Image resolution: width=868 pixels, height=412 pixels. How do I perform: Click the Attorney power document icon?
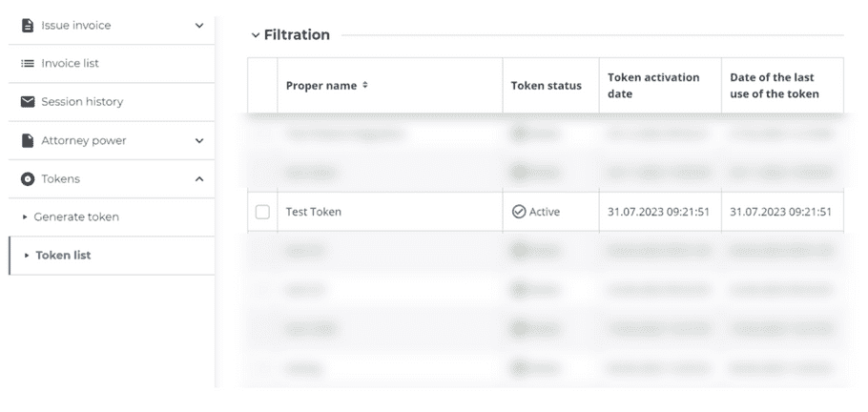point(28,141)
